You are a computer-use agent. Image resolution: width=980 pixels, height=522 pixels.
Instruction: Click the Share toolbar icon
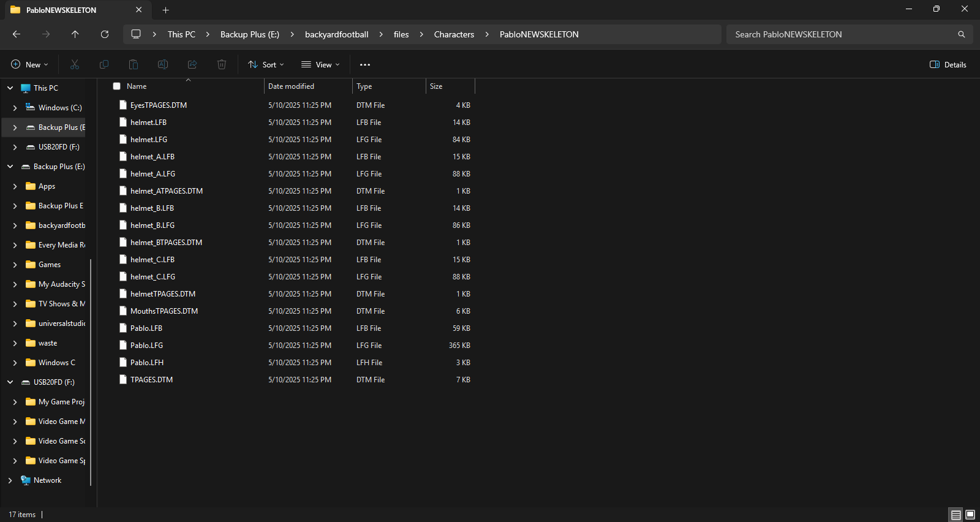tap(192, 64)
